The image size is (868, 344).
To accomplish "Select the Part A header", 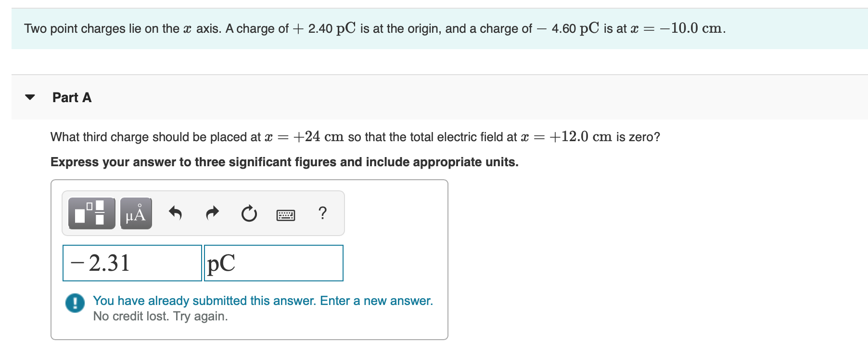I will pyautogui.click(x=72, y=97).
